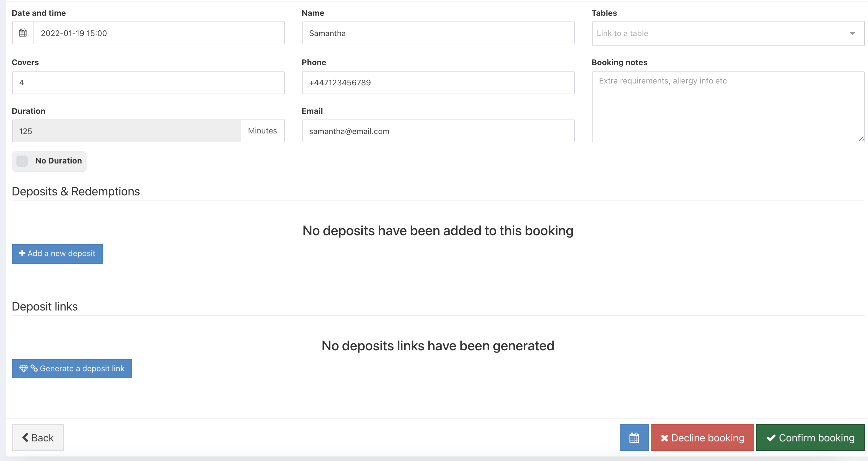Viewport: 868px width, 461px height.
Task: Click into the Covers field
Action: pos(148,83)
